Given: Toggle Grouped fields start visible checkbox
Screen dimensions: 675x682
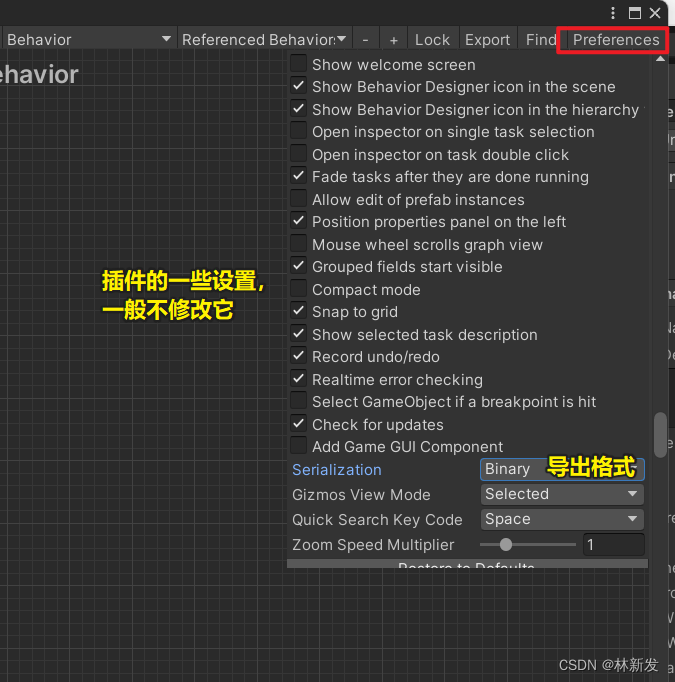Looking at the screenshot, I should click(299, 266).
